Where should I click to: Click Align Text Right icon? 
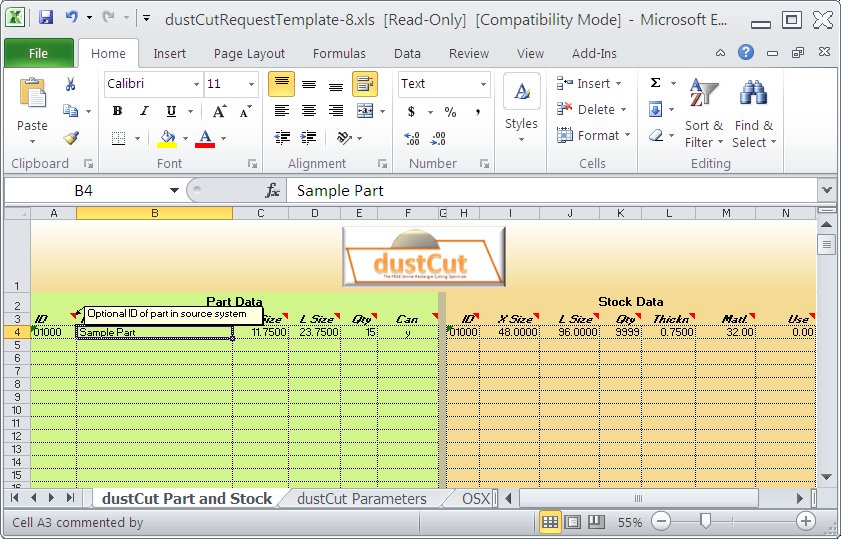pyautogui.click(x=336, y=111)
